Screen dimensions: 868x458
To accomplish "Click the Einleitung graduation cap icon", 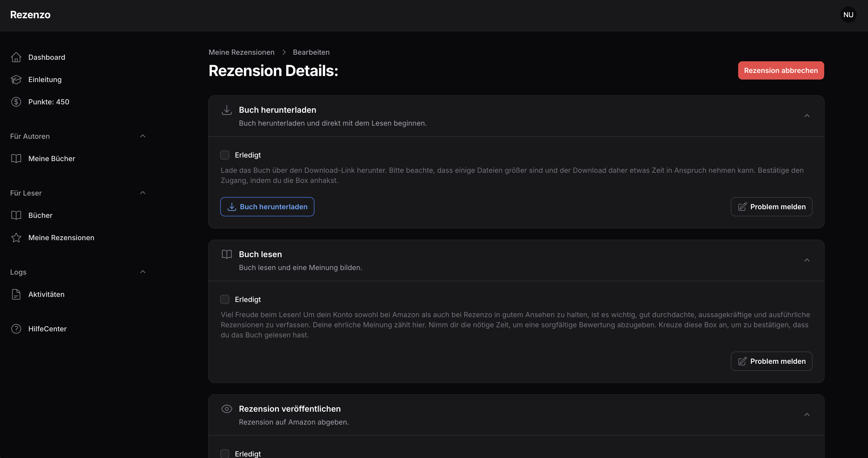I will 16,80.
